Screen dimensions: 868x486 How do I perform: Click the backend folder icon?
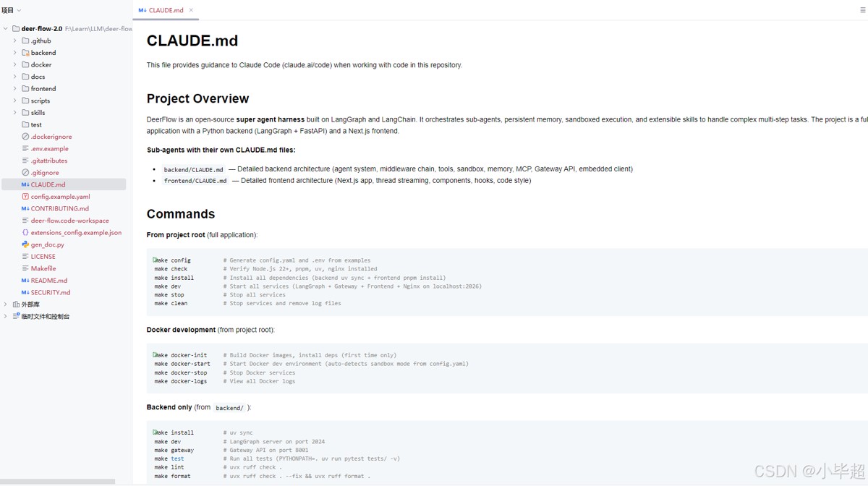click(x=25, y=53)
